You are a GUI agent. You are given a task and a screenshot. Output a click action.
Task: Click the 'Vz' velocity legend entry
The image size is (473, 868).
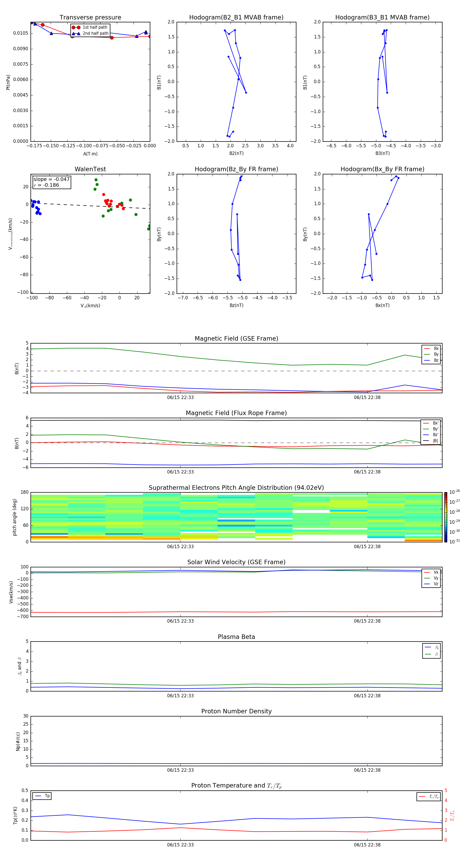click(431, 584)
